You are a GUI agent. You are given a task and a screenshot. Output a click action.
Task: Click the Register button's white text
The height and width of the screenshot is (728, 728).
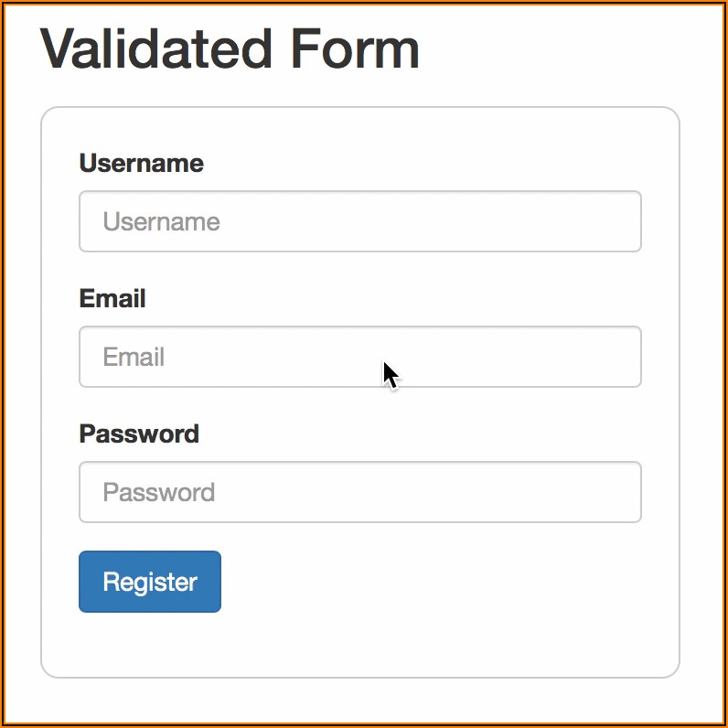[150, 582]
